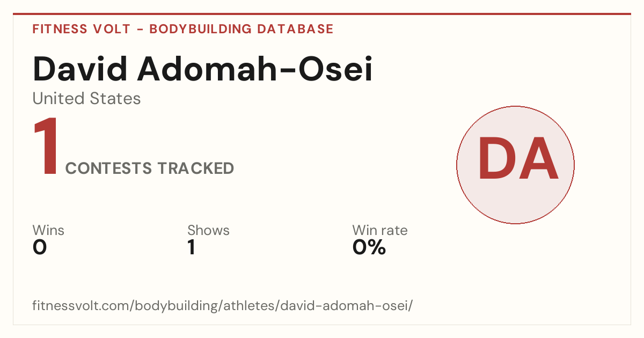The image size is (644, 338).
Task: Click the Wins stat label
Action: (x=48, y=230)
